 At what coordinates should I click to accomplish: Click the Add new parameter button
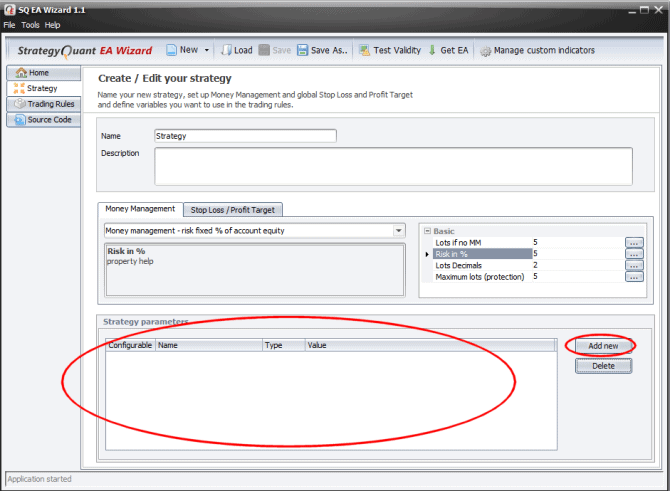(603, 346)
